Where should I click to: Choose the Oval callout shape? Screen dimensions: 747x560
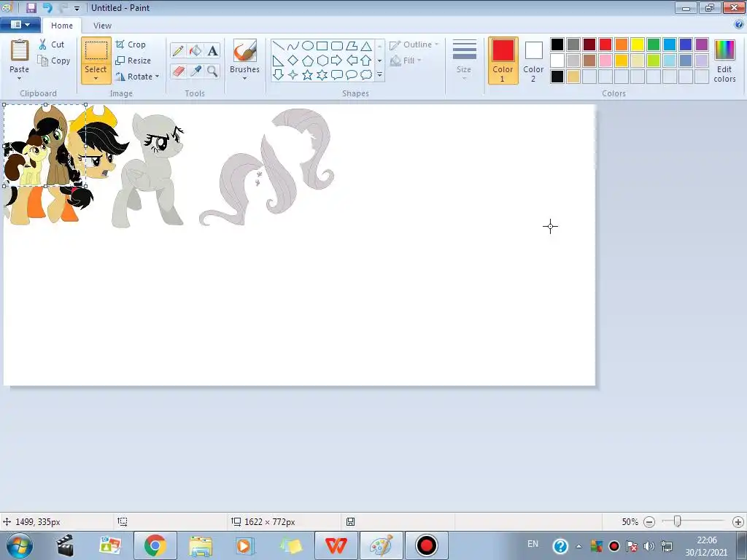pos(352,75)
